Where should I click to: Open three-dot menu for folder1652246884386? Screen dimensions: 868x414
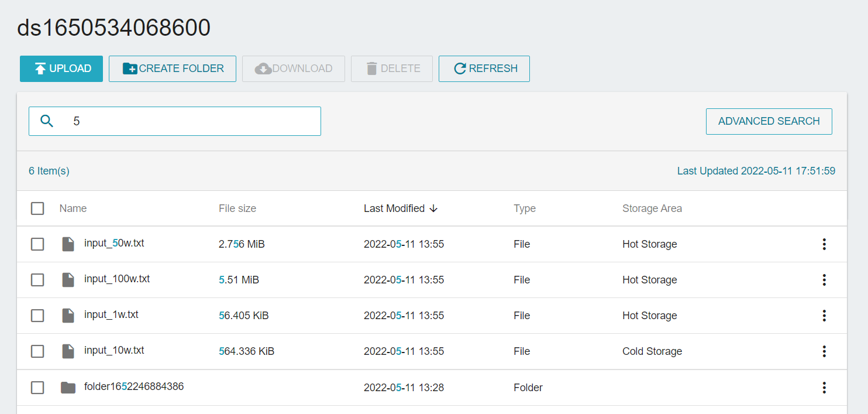coord(824,388)
